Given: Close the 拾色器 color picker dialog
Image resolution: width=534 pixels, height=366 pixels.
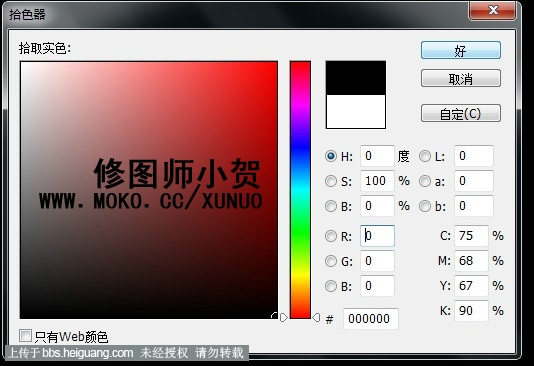Looking at the screenshot, I should click(x=493, y=10).
